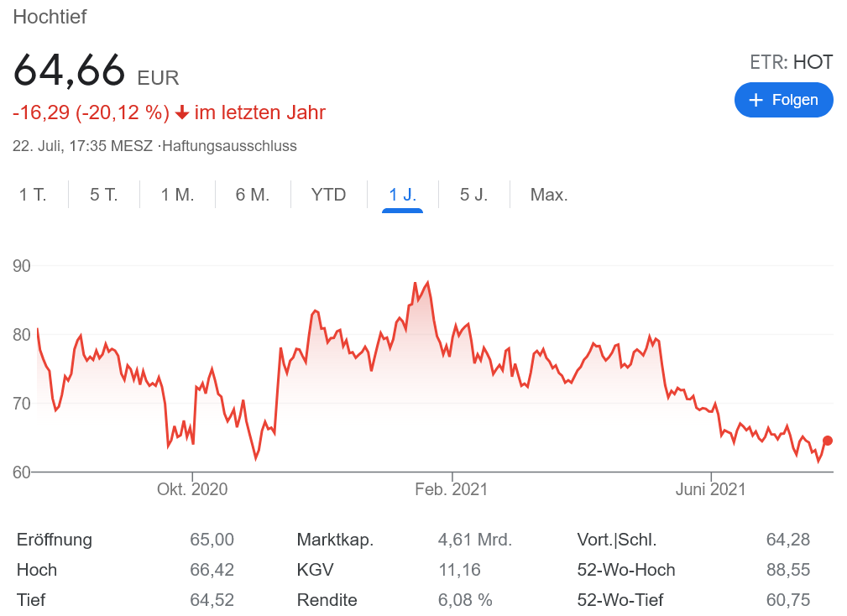The height and width of the screenshot is (616, 847).
Task: Click the 52-Wo-Hoch value 88,55
Action: pyautogui.click(x=787, y=570)
